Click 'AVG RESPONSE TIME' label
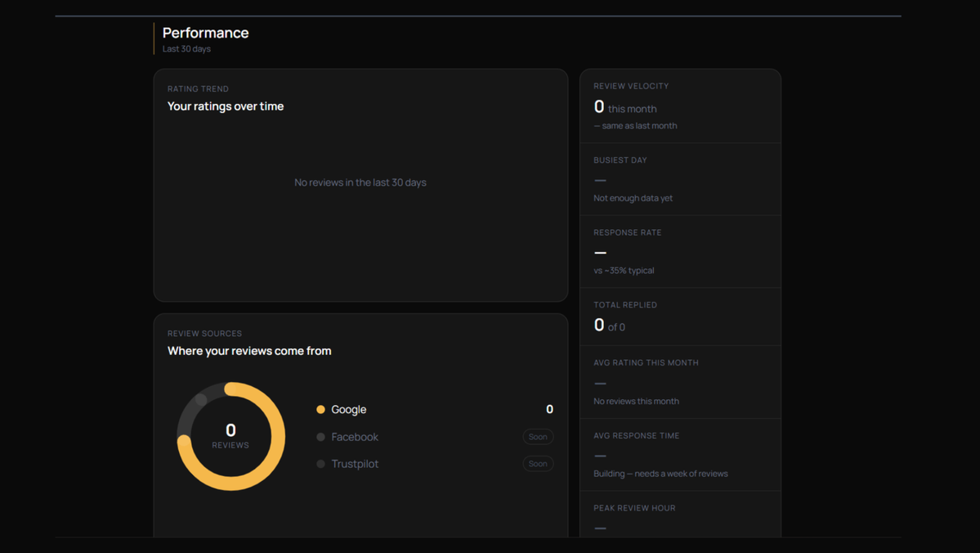980x553 pixels. click(x=636, y=436)
